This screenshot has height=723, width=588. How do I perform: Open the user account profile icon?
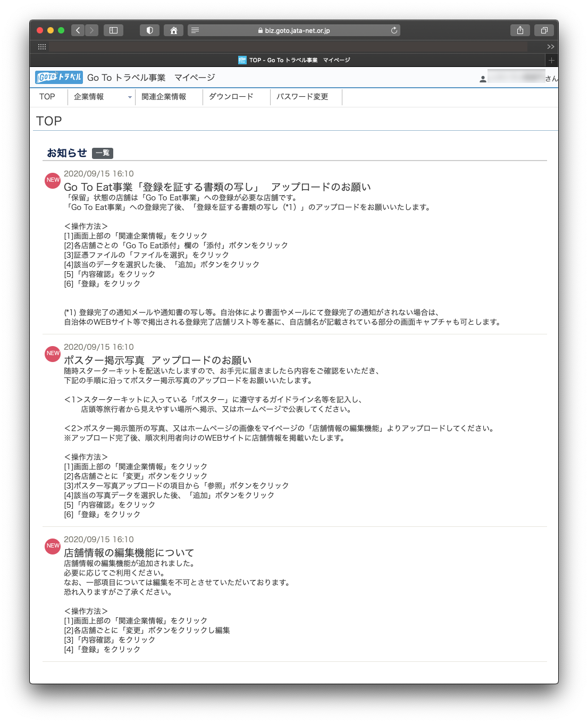[483, 79]
